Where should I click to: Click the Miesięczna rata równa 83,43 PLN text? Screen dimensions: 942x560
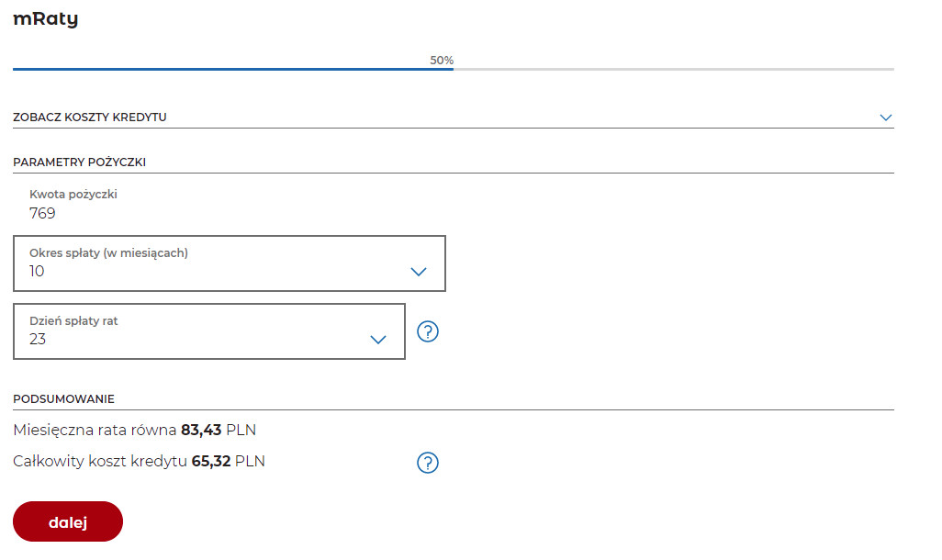coord(135,431)
